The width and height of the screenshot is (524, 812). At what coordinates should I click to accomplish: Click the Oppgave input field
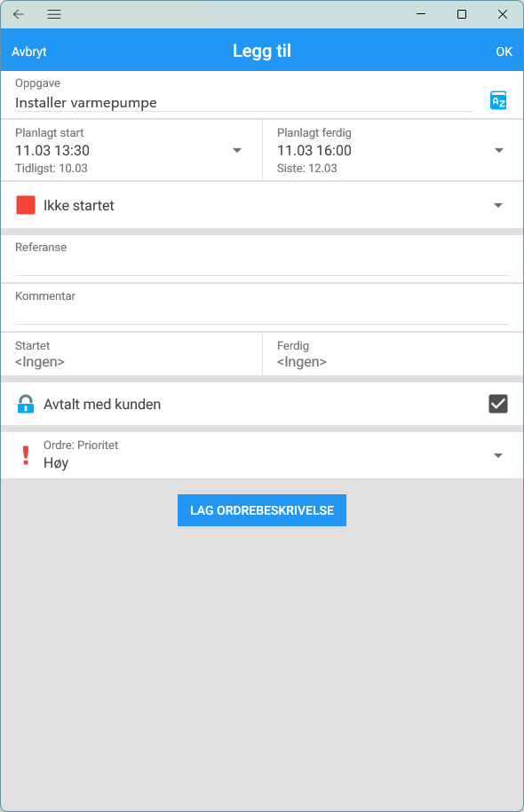[243, 103]
